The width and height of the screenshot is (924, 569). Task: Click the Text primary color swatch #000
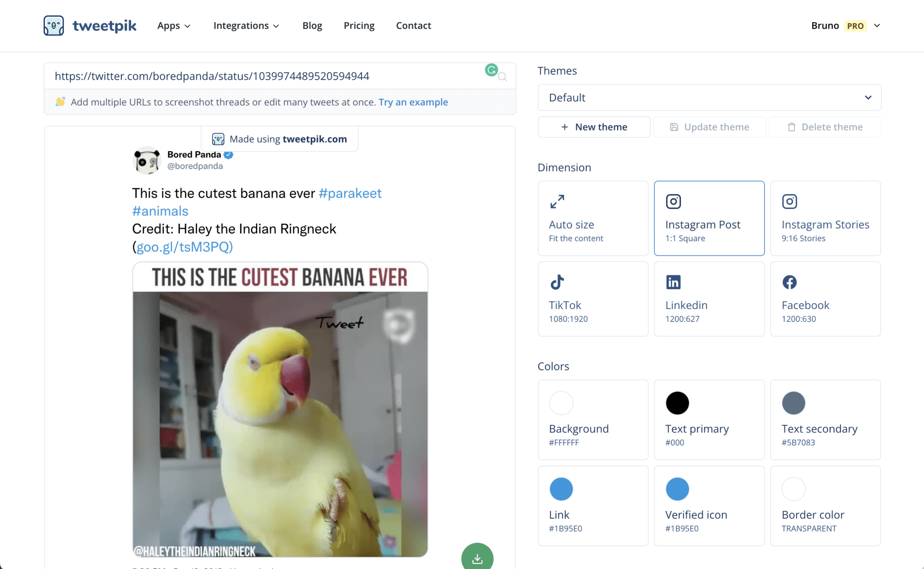(676, 402)
